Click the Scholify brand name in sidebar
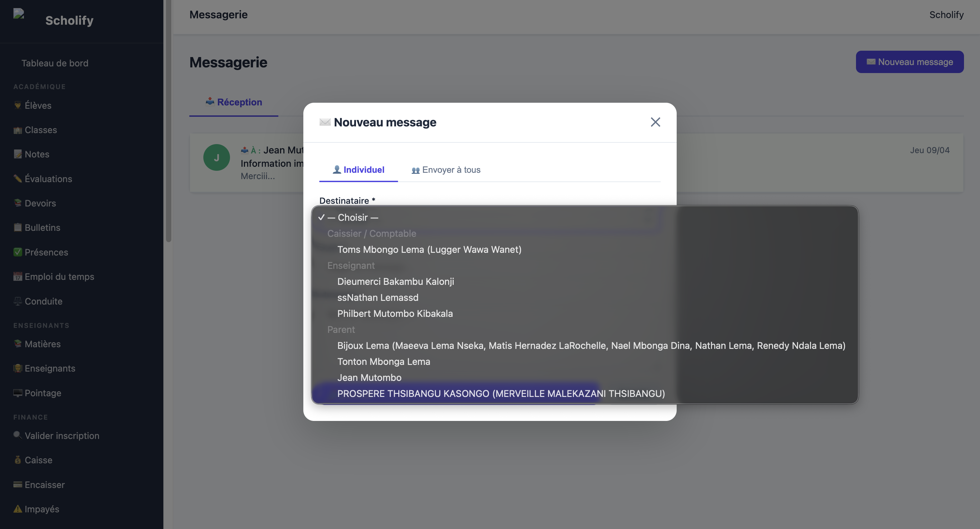980x529 pixels. pos(69,20)
